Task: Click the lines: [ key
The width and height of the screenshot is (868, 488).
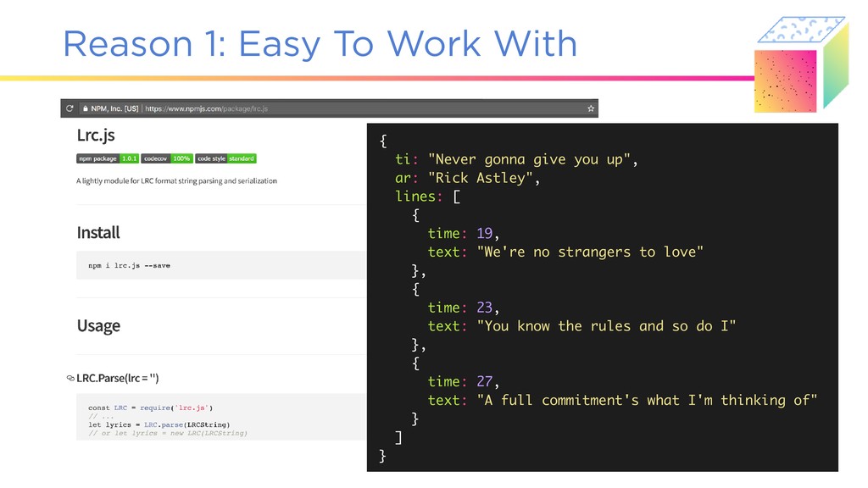Action: click(427, 197)
